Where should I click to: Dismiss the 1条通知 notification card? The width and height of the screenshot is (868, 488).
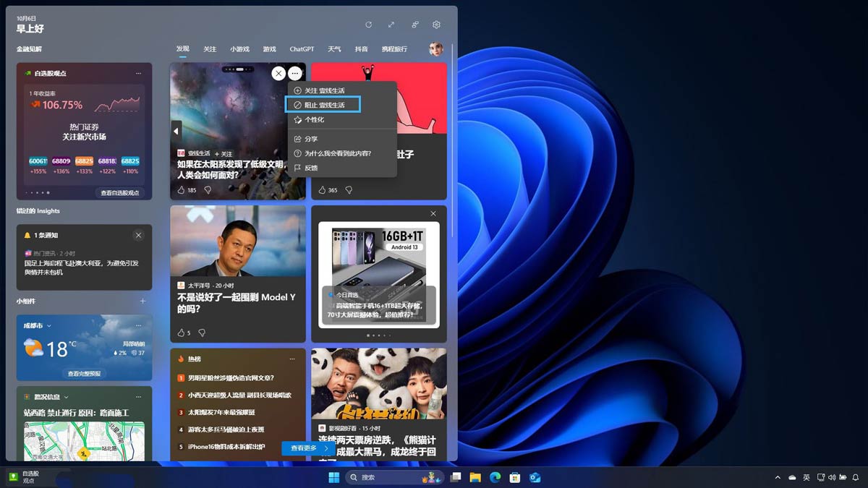click(138, 236)
